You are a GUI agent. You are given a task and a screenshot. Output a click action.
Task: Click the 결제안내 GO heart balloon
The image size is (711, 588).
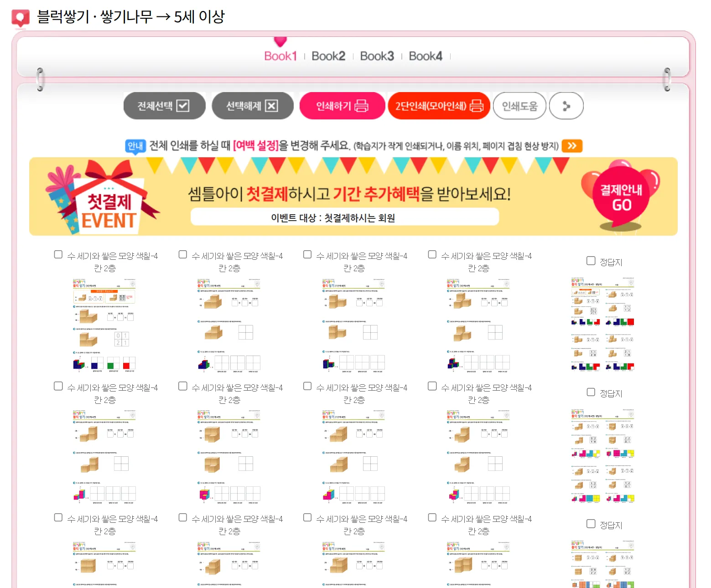(x=621, y=196)
